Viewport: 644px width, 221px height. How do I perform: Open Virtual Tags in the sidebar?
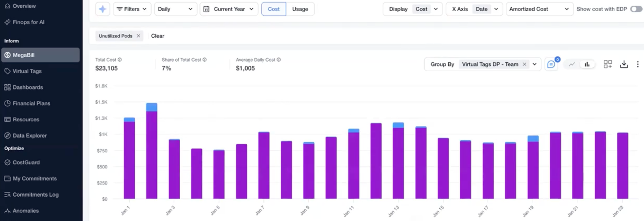point(27,71)
